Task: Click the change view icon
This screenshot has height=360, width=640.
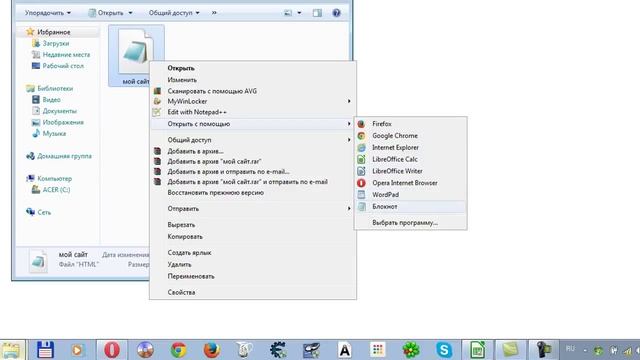Action: coord(288,13)
